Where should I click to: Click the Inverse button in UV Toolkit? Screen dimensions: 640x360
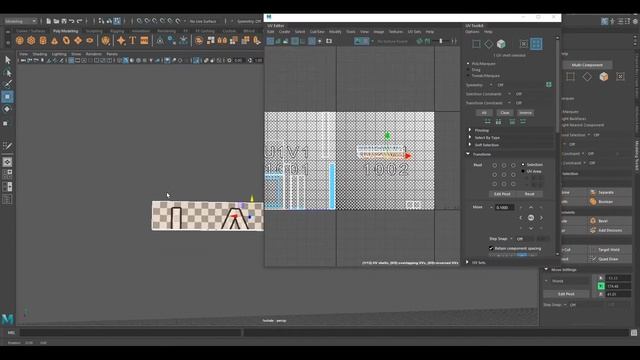[525, 113]
